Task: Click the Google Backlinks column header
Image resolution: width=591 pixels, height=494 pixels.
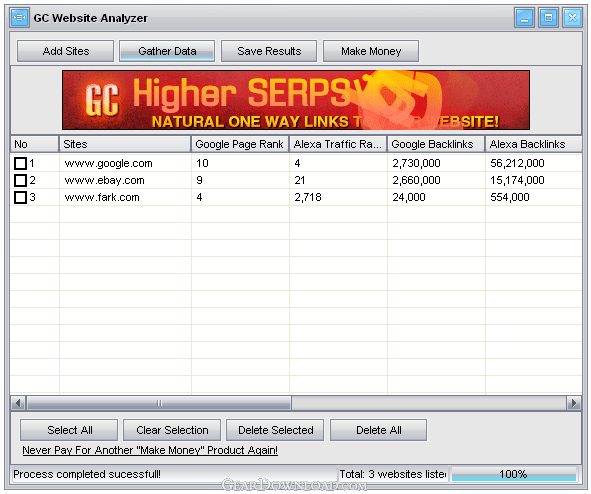Action: pos(436,144)
